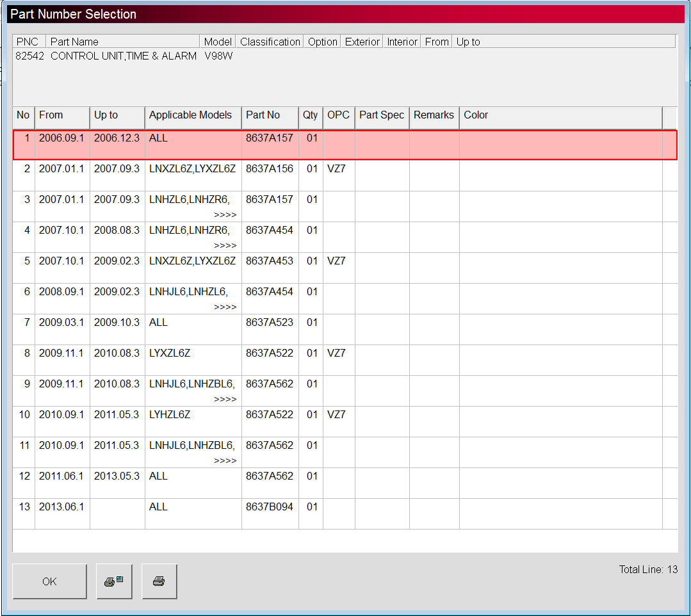Select row 12 starting 2011.06.1

pyautogui.click(x=61, y=476)
